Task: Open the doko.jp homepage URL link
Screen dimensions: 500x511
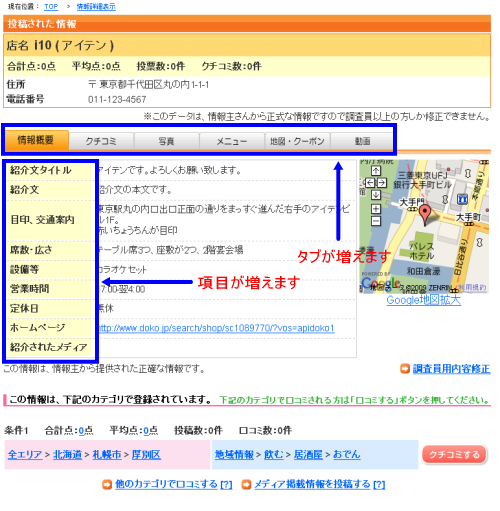Action: (x=216, y=328)
